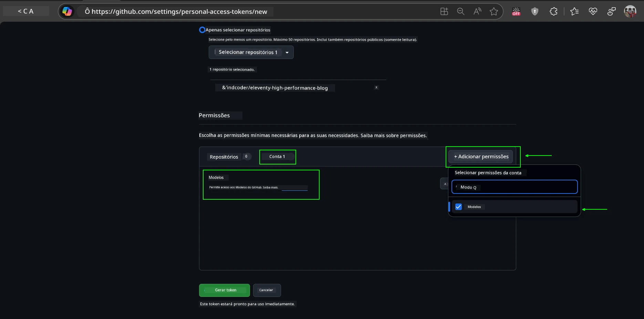Open the Favorites list icon
644x319 pixels.
pos(574,11)
